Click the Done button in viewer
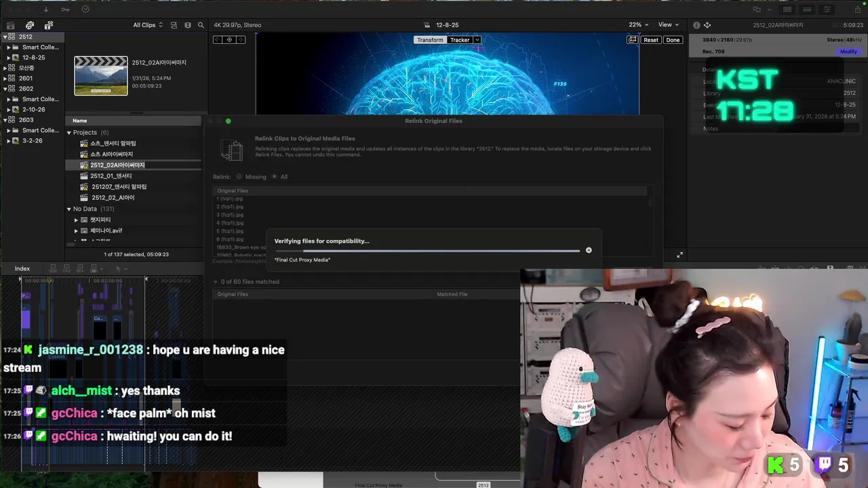The image size is (868, 488). tap(673, 40)
